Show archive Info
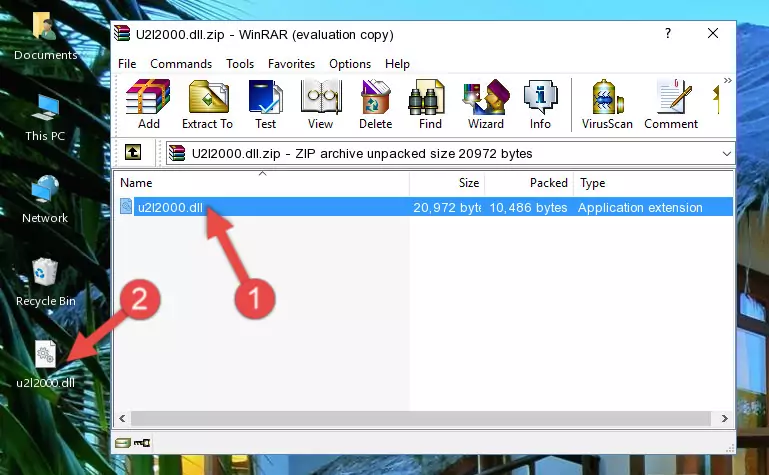This screenshot has width=769, height=475. point(540,104)
